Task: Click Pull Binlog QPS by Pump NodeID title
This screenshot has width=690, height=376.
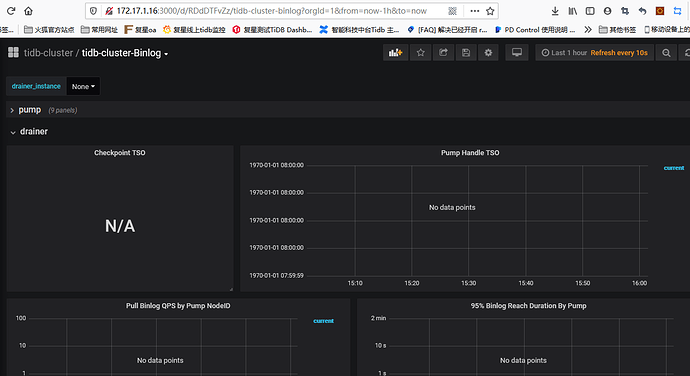Action: pos(178,306)
